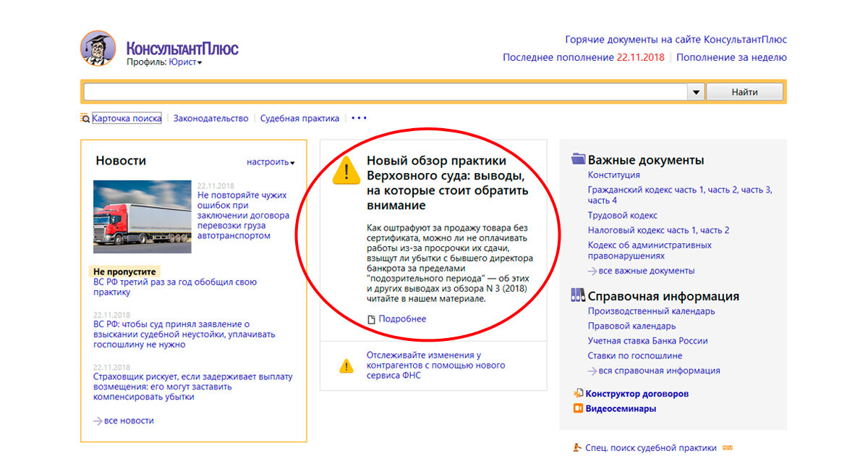The image size is (868, 456).
Task: Click the yellow warning icon beside Новый обзор практики
Action: coord(346,171)
